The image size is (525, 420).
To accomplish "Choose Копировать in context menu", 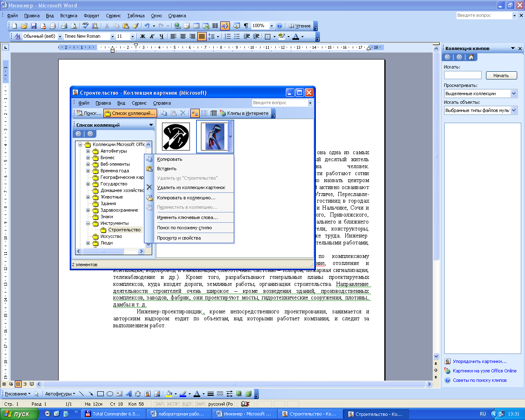I will click(189, 159).
